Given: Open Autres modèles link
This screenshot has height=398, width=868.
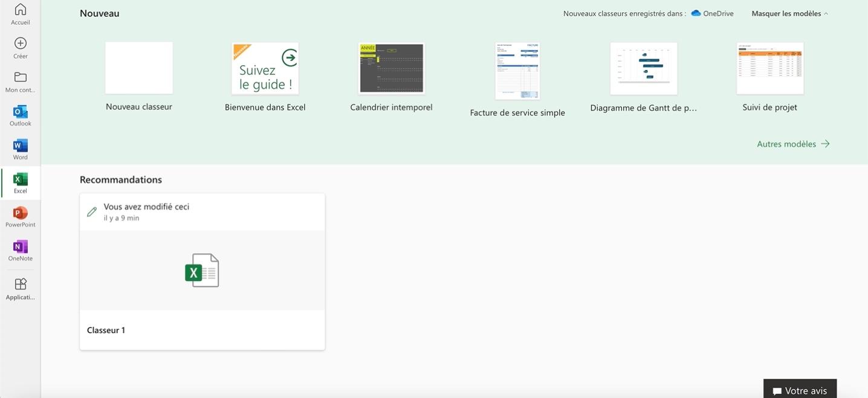Looking at the screenshot, I should pos(793,144).
